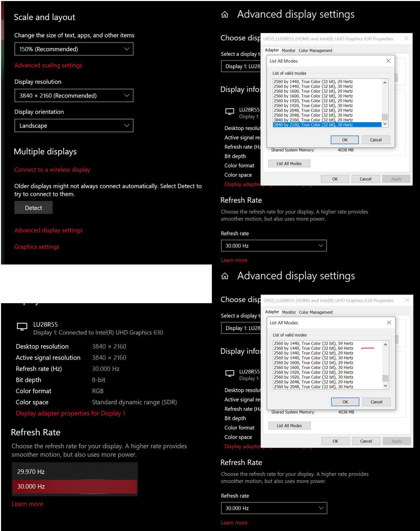The height and width of the screenshot is (531, 420).
Task: Click the Home icon beside Advanced display settings
Action: (x=225, y=14)
